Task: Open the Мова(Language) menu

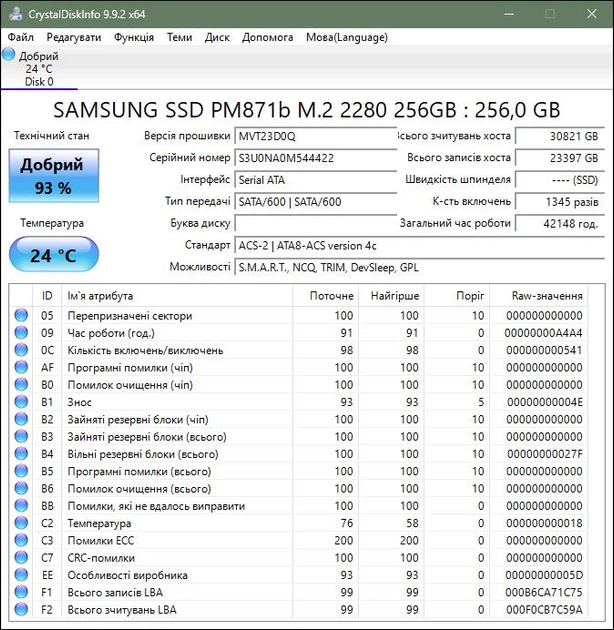Action: [x=347, y=37]
